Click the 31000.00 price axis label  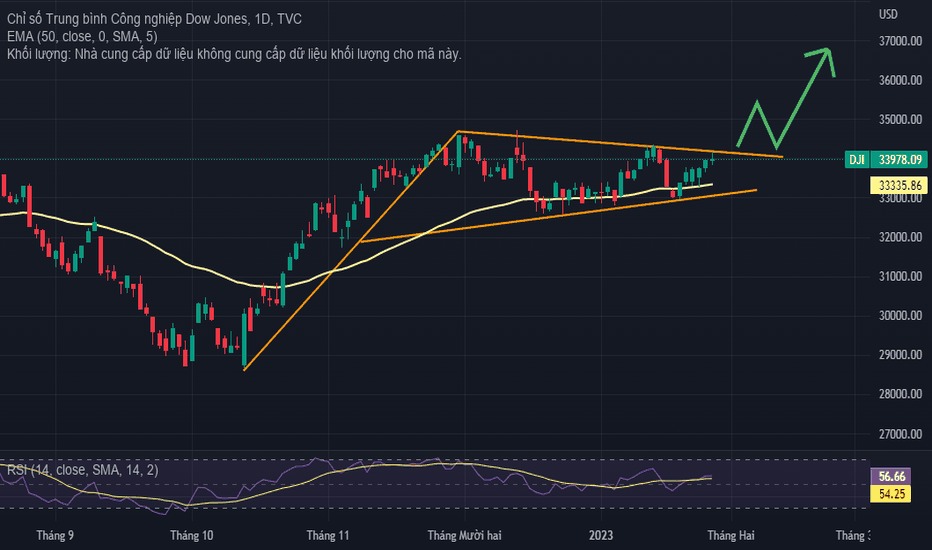[900, 276]
